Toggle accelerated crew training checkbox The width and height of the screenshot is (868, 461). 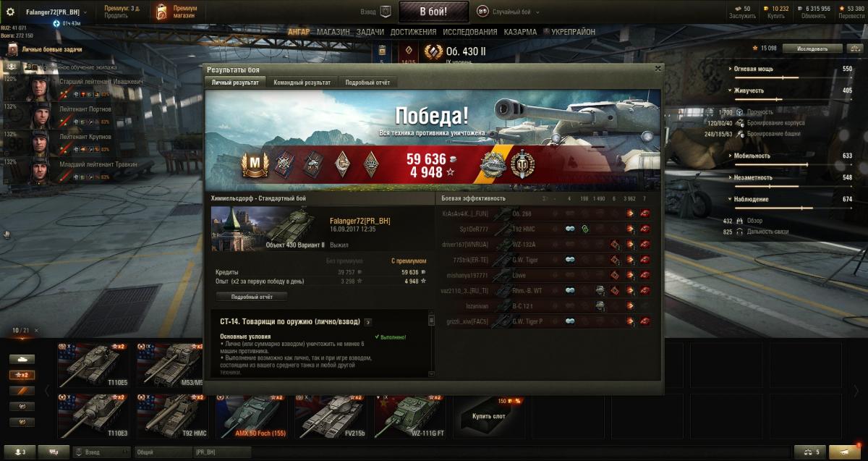pyautogui.click(x=32, y=67)
